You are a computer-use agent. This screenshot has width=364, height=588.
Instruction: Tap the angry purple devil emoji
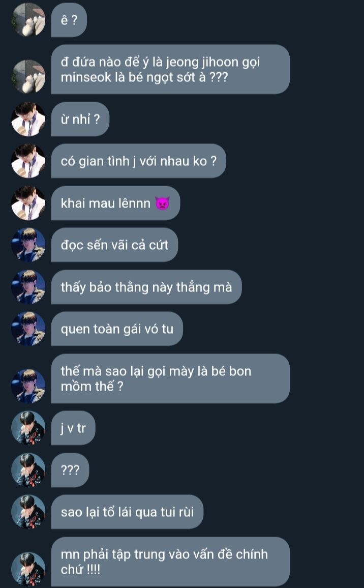coord(162,203)
